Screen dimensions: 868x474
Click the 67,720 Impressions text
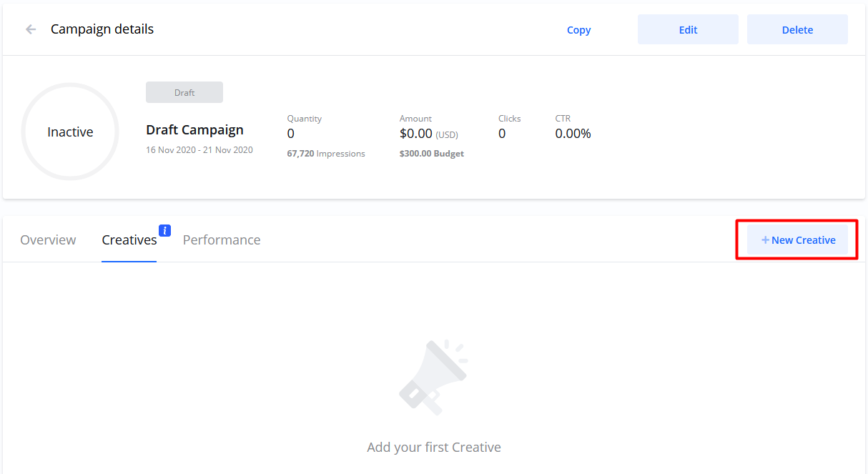(x=326, y=154)
